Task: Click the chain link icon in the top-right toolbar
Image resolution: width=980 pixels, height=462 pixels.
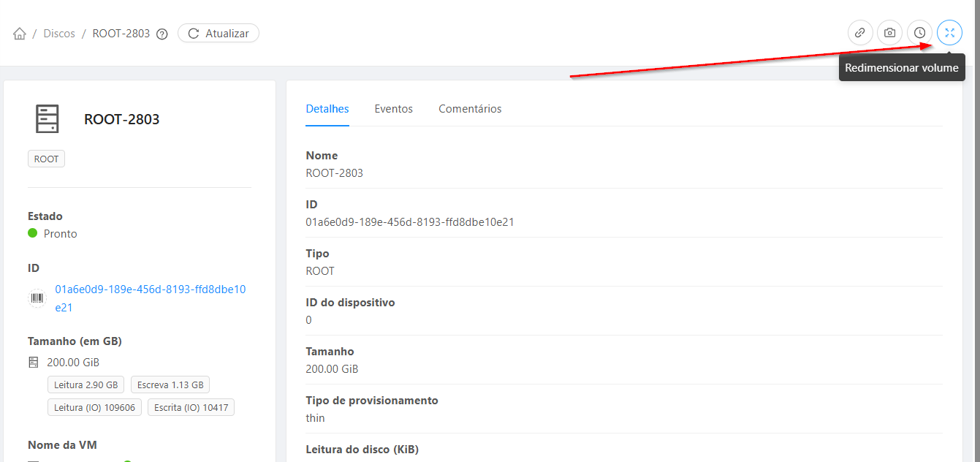Action: (860, 33)
